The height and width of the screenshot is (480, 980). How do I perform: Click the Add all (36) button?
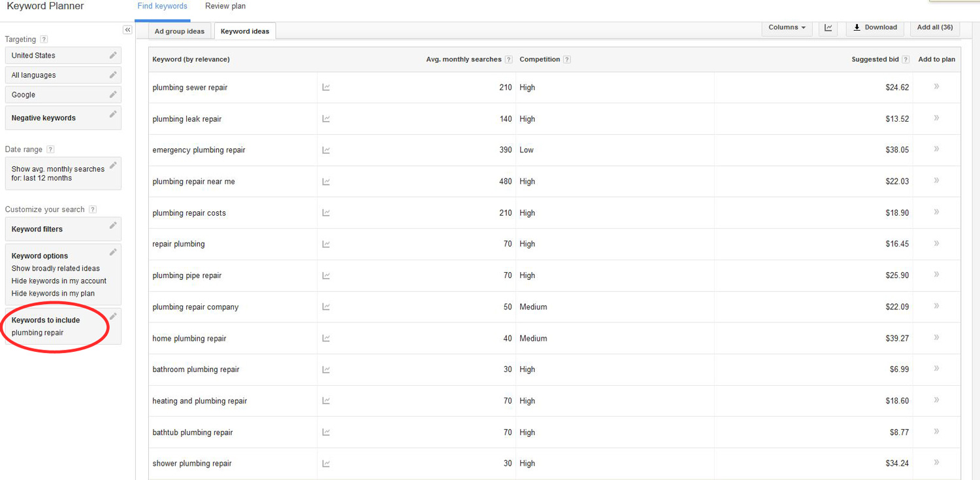pyautogui.click(x=934, y=27)
